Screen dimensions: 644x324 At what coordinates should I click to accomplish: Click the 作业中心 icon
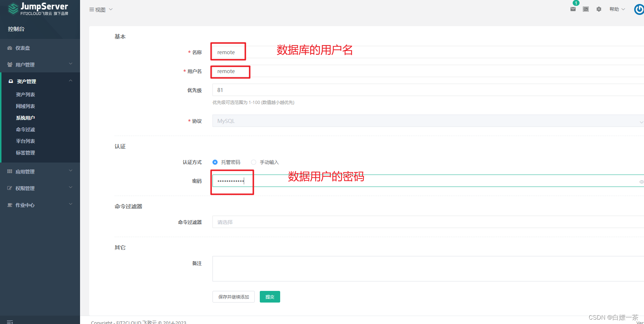[x=10, y=205]
